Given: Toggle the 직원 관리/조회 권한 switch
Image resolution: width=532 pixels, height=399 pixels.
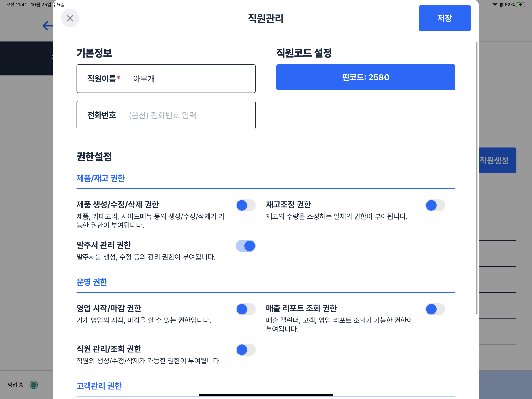Looking at the screenshot, I should pos(246,350).
